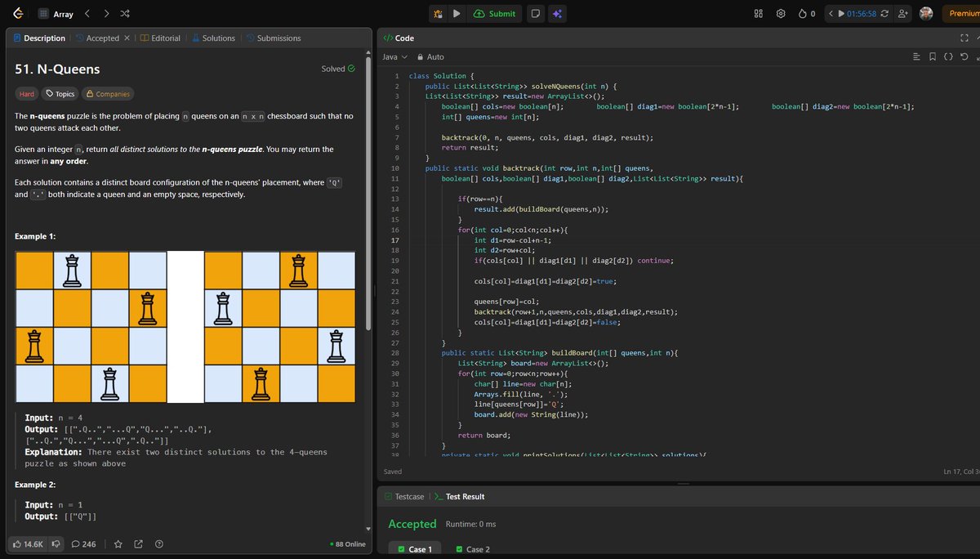Click 'return result;' in code editor
The image size is (980, 559).
tap(471, 148)
